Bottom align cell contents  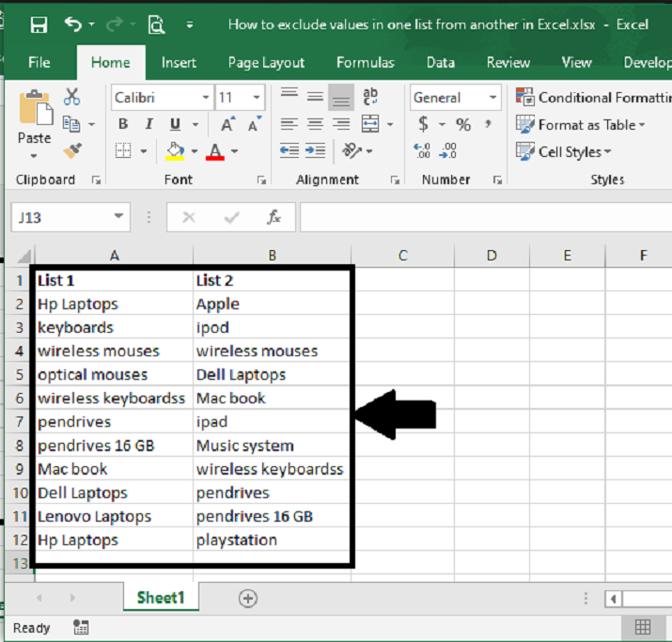click(x=341, y=98)
